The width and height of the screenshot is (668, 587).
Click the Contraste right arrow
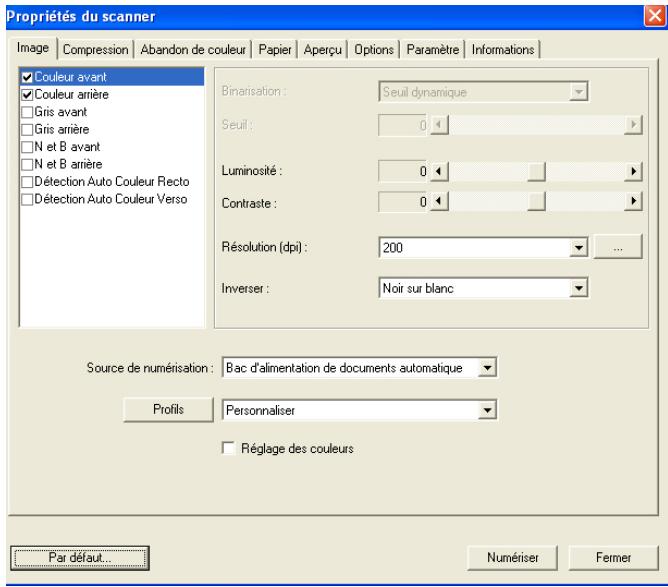coord(633,201)
